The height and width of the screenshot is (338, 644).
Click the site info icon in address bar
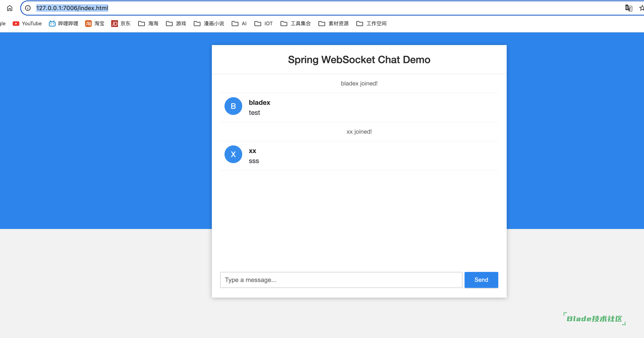tap(28, 8)
